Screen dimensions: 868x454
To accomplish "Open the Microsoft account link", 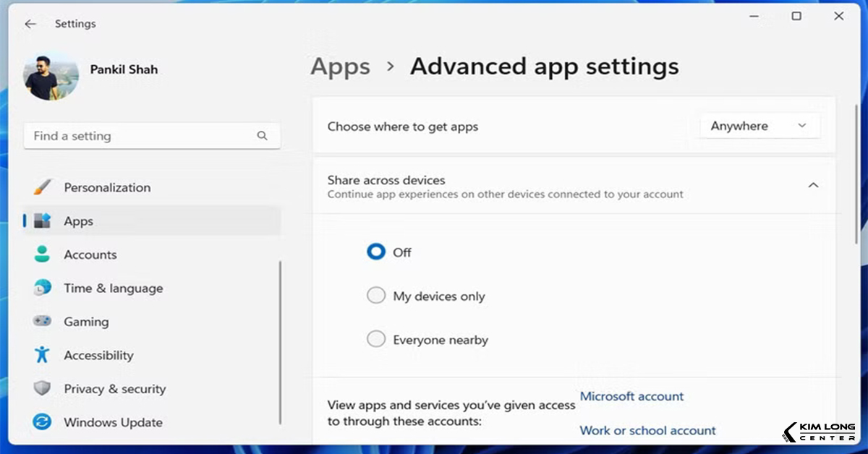I will point(631,396).
